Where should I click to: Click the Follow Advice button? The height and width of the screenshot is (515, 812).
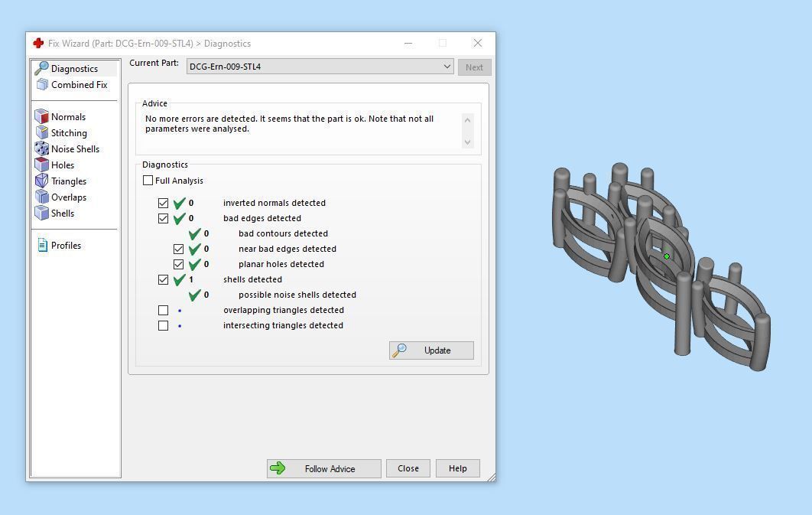[324, 468]
